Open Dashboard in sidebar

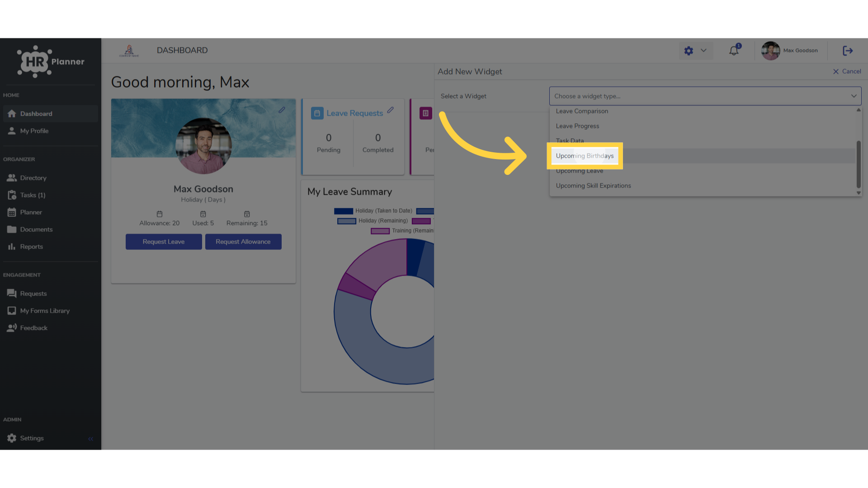click(x=50, y=114)
